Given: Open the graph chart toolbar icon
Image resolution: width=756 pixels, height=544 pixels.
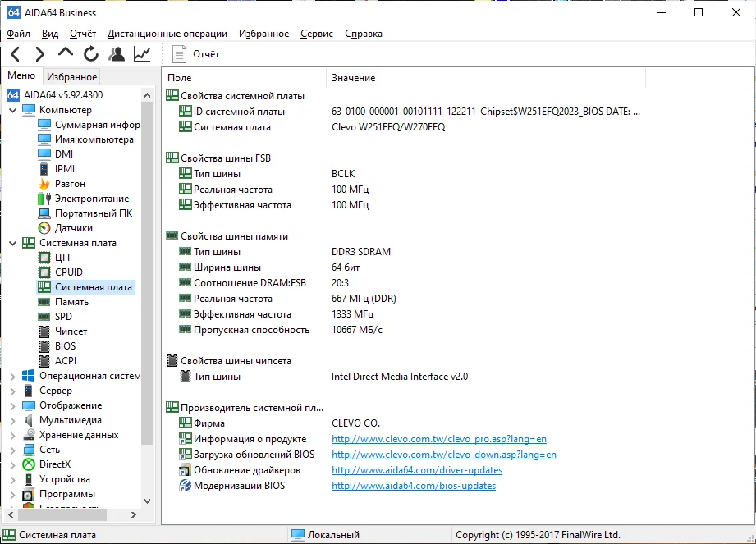Looking at the screenshot, I should (142, 54).
